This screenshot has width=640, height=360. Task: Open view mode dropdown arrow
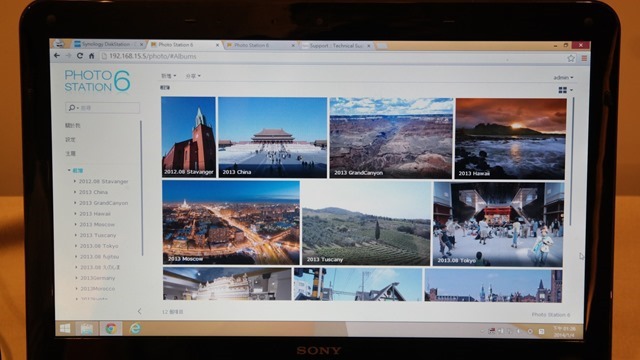click(571, 90)
